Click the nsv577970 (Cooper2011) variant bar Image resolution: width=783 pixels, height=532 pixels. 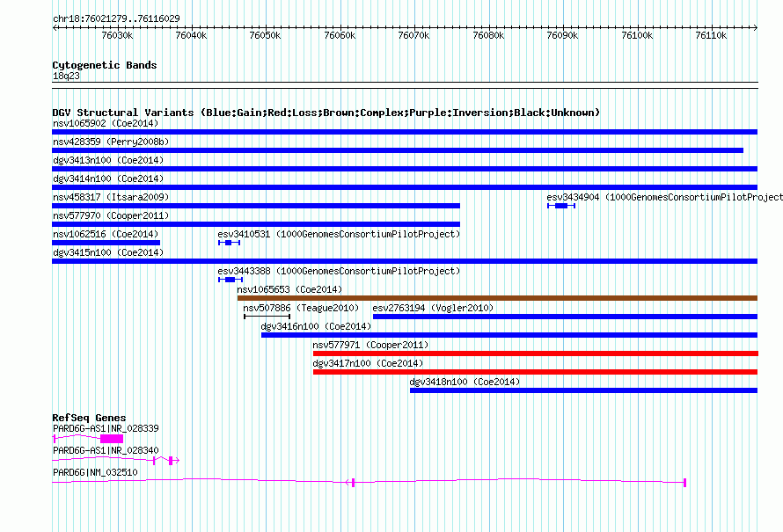[x=256, y=224]
